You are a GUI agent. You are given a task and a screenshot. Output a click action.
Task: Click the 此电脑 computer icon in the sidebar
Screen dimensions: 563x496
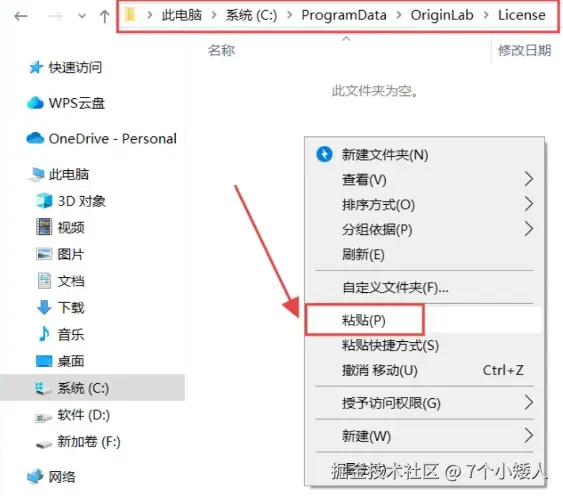pos(36,174)
